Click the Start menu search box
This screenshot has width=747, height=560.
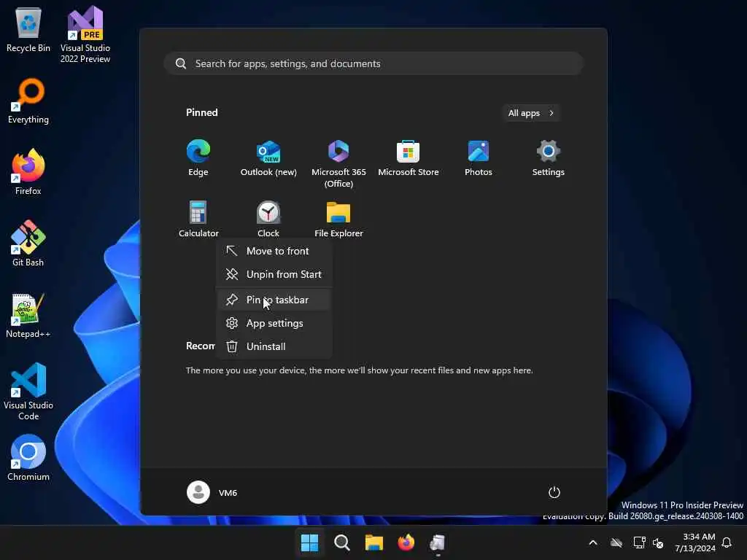[x=373, y=63]
